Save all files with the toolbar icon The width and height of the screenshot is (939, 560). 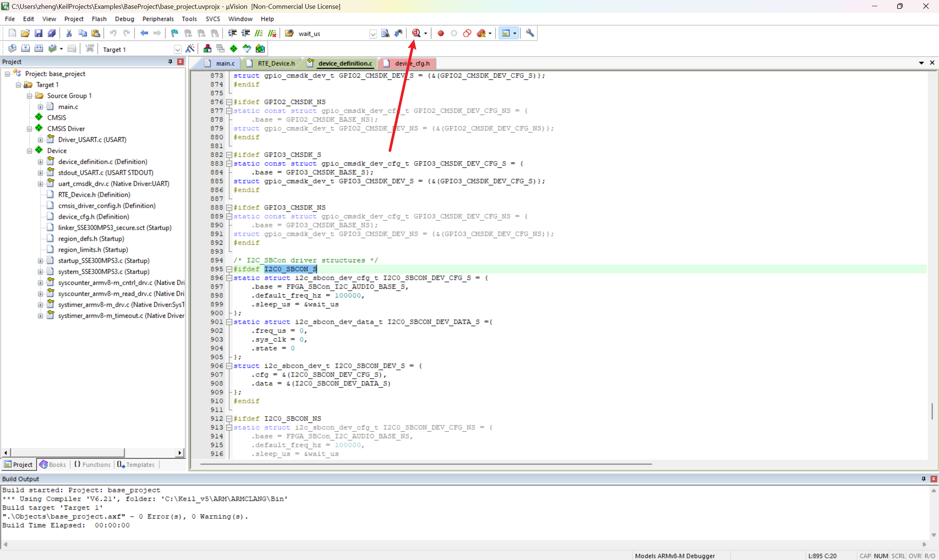tap(52, 33)
